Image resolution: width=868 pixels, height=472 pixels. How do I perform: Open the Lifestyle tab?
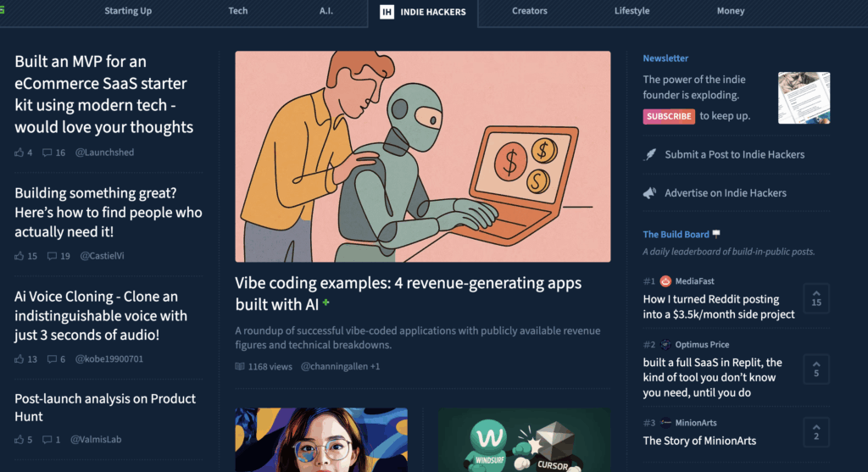click(x=632, y=10)
